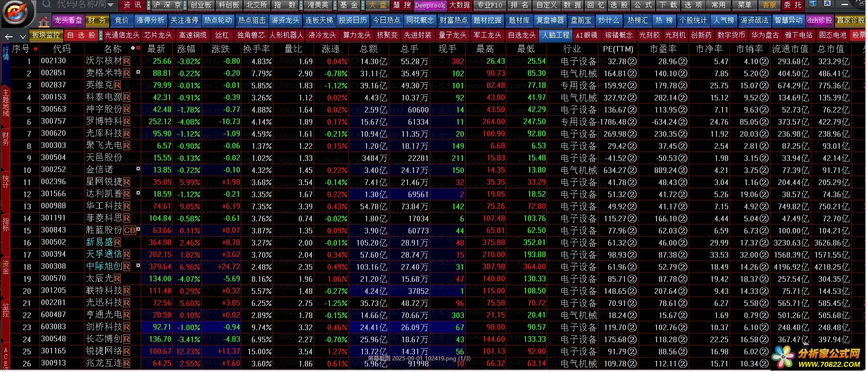Screen dimensions: 868x372
Task: Type in the 代码/名称/简 search field
Action: point(81,5)
